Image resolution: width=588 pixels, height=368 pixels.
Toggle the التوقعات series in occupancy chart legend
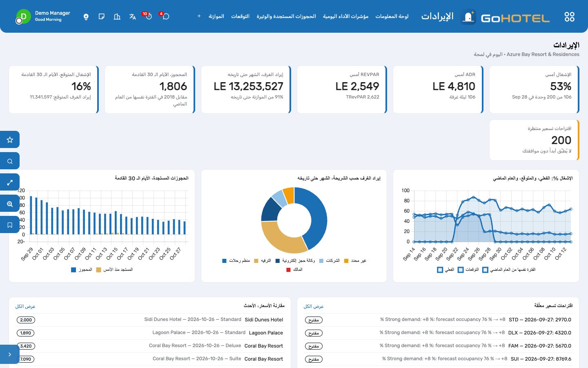[x=468, y=270]
